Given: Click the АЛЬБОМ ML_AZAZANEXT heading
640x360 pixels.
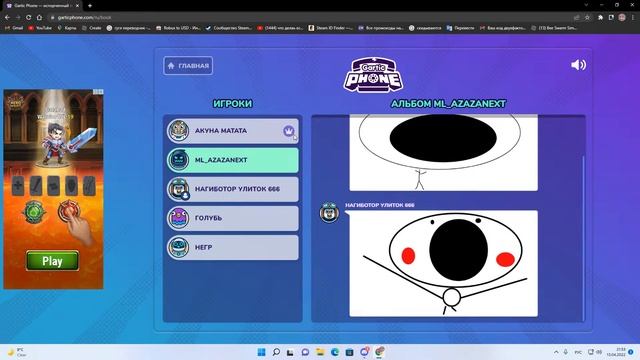Looking at the screenshot, I should point(448,104).
